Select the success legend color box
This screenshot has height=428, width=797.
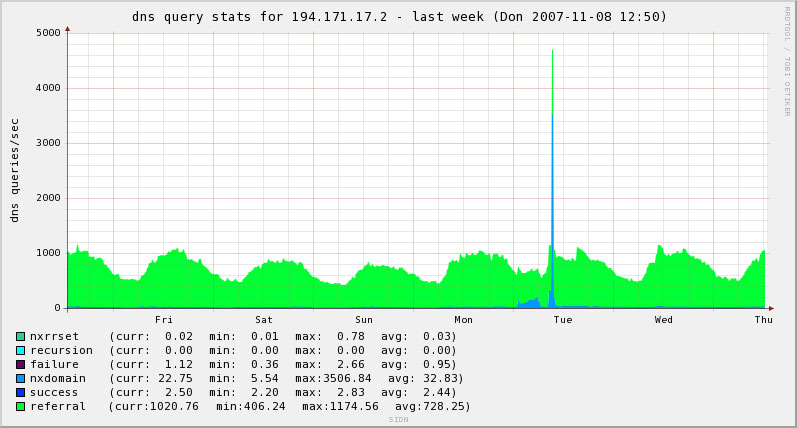tap(20, 393)
